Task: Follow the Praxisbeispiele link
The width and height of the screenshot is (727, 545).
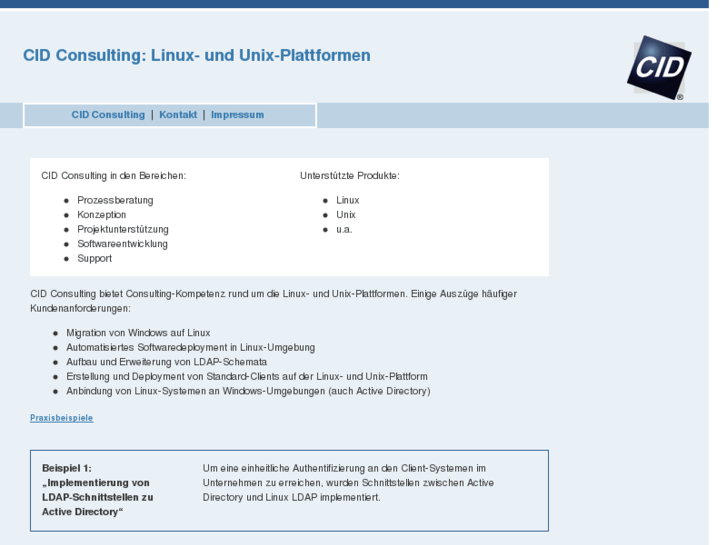Action: [62, 418]
